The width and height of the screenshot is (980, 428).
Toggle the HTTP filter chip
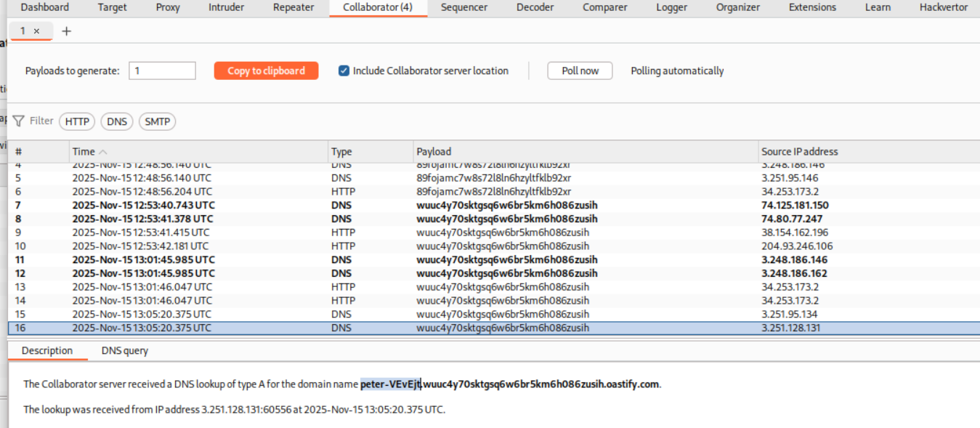tap(77, 122)
